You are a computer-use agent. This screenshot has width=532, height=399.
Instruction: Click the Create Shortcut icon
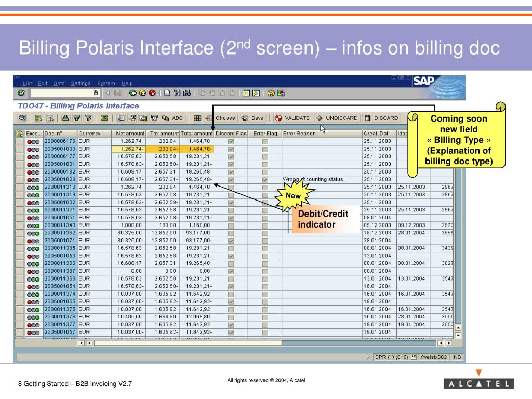coord(256,93)
